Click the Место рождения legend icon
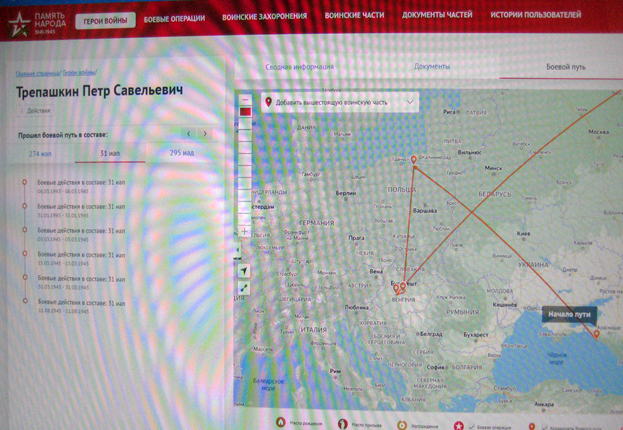 coord(281,423)
